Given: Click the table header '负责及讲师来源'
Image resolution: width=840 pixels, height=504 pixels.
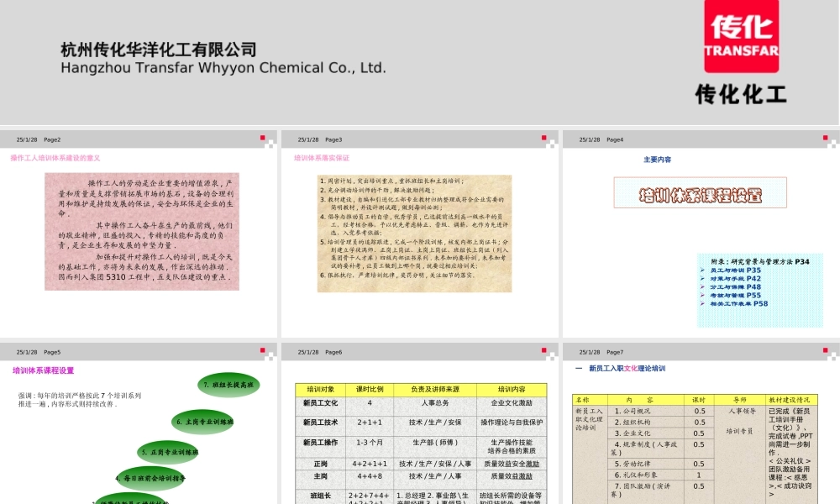Looking at the screenshot, I should click(x=435, y=390).
